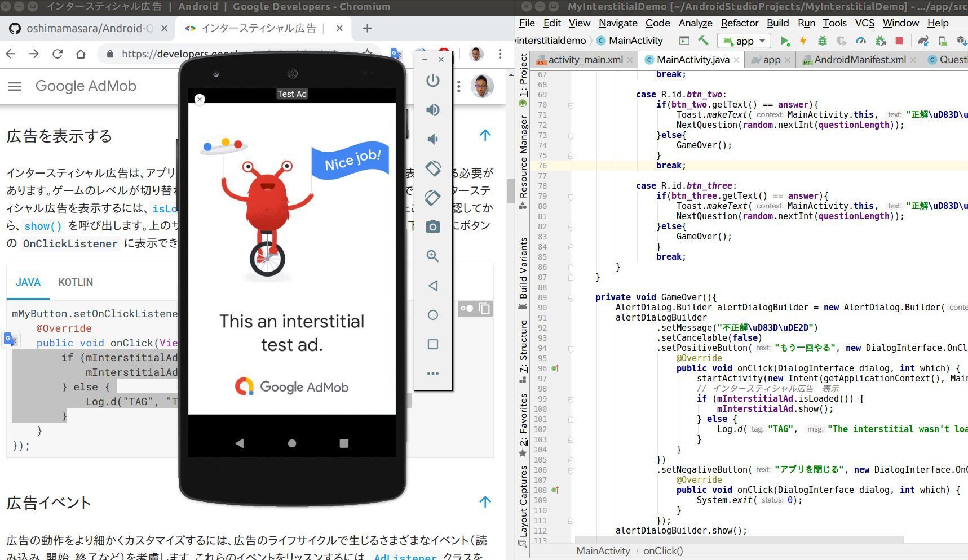Toggle the Structure tool window
The height and width of the screenshot is (560, 968).
(523, 352)
